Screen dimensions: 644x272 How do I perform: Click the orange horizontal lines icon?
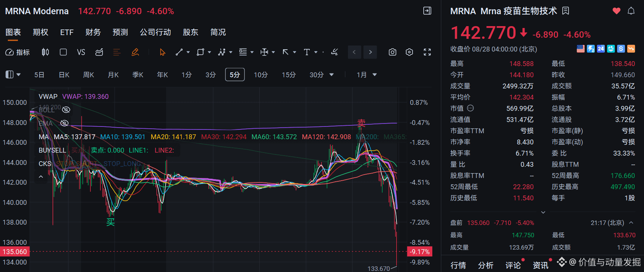[x=117, y=52]
